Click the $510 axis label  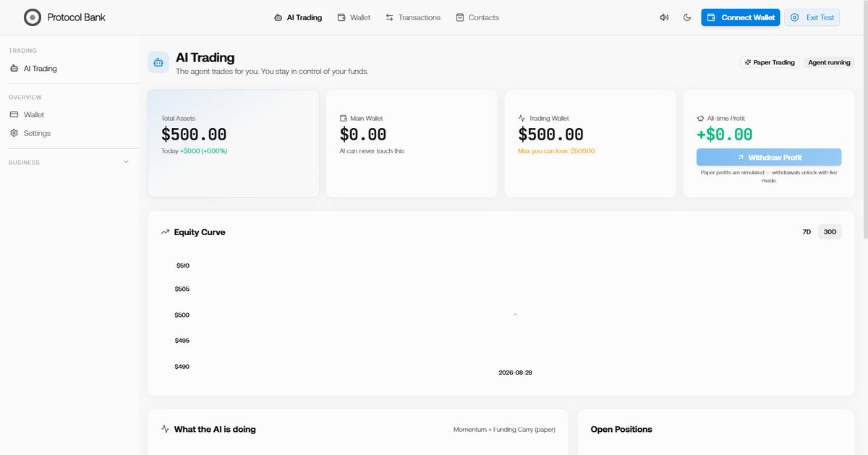pyautogui.click(x=183, y=265)
